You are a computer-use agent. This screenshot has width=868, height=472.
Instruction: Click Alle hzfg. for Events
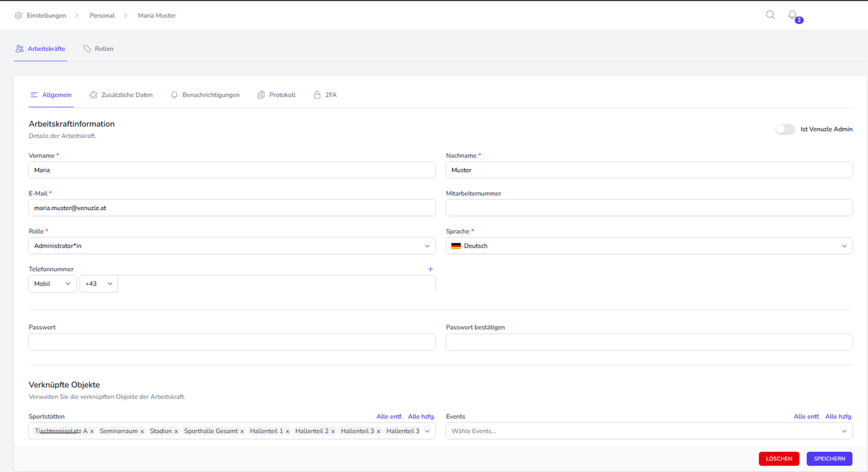click(839, 416)
